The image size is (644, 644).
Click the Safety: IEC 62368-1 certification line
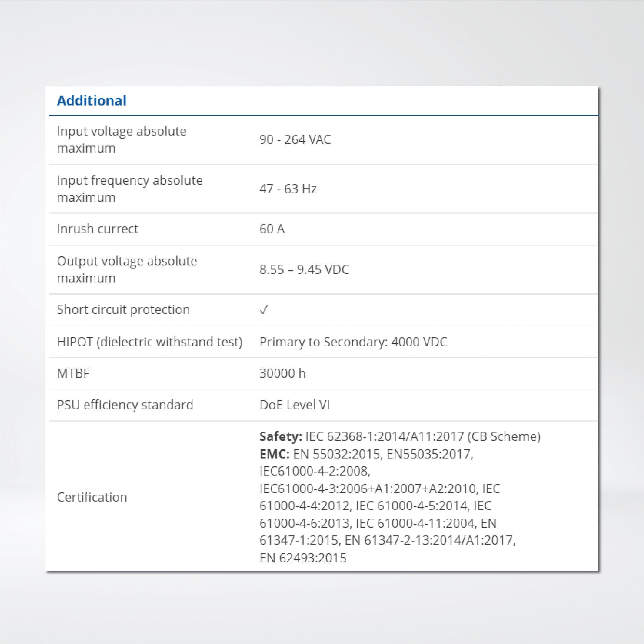click(x=400, y=436)
